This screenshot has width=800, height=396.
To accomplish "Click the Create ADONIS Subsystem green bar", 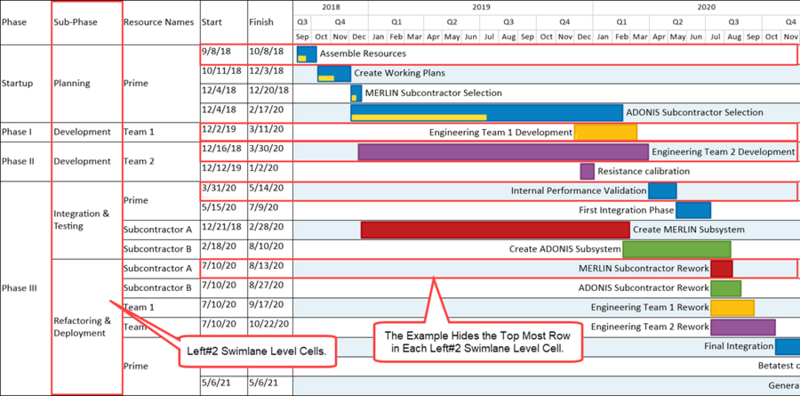I will pyautogui.click(x=677, y=250).
